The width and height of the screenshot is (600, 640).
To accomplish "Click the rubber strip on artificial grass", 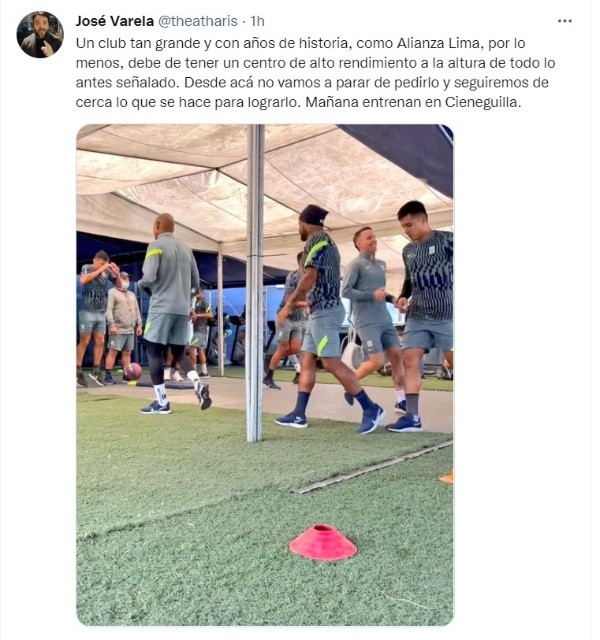I will pyautogui.click(x=372, y=467).
